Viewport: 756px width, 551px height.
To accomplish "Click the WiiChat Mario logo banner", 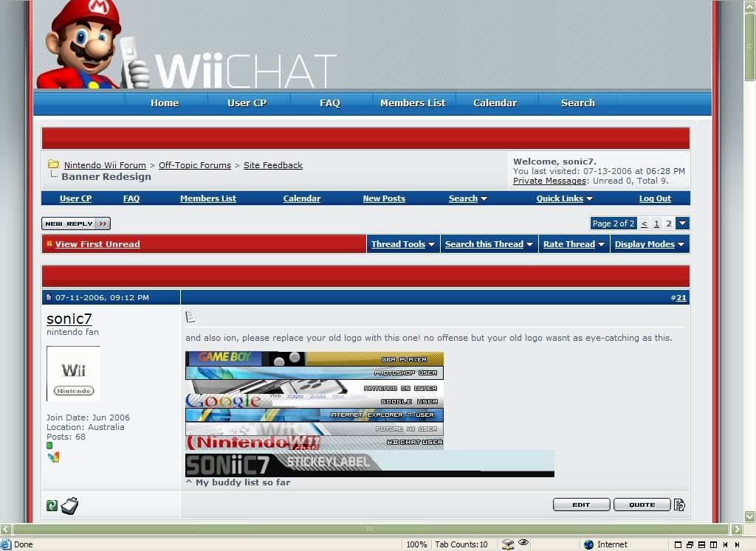I will tap(187, 44).
